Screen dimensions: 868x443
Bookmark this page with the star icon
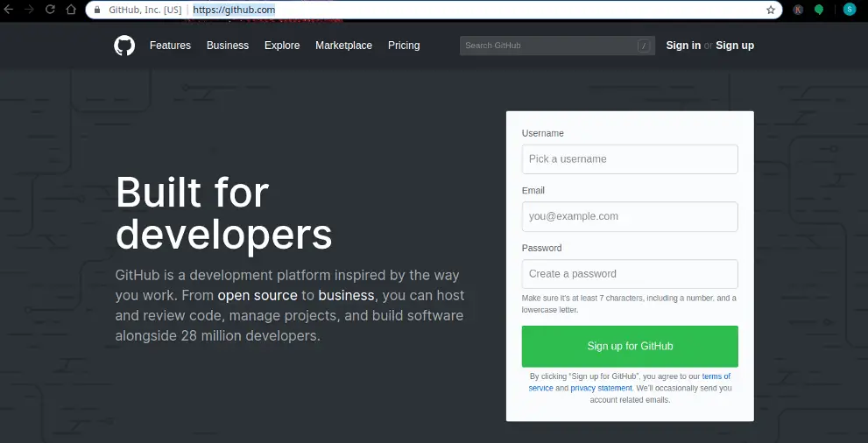pos(771,10)
